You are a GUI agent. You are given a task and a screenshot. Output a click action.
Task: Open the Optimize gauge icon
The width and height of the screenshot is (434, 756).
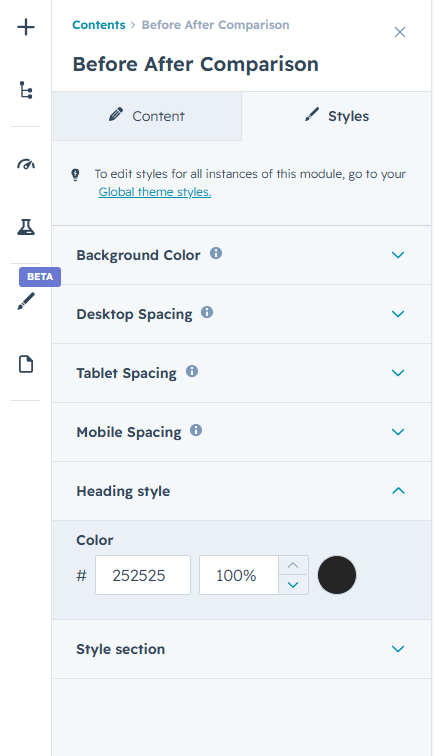click(26, 164)
